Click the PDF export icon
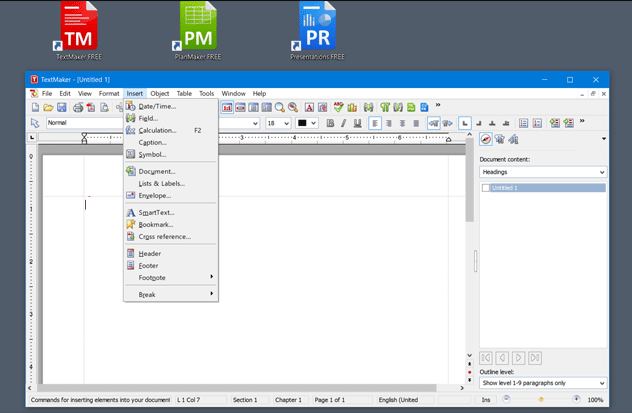This screenshot has height=413, width=632. pos(91,107)
